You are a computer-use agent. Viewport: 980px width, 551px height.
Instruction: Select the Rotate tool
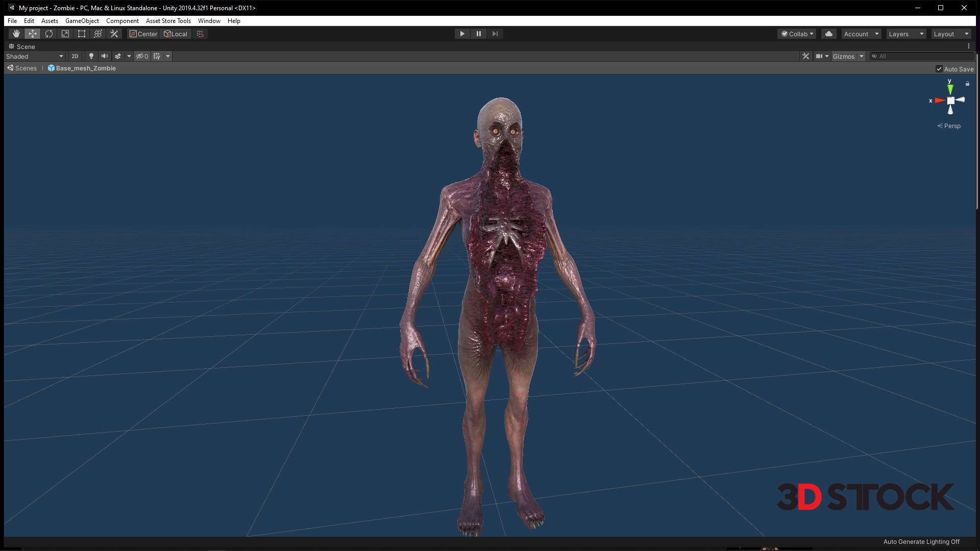coord(49,34)
